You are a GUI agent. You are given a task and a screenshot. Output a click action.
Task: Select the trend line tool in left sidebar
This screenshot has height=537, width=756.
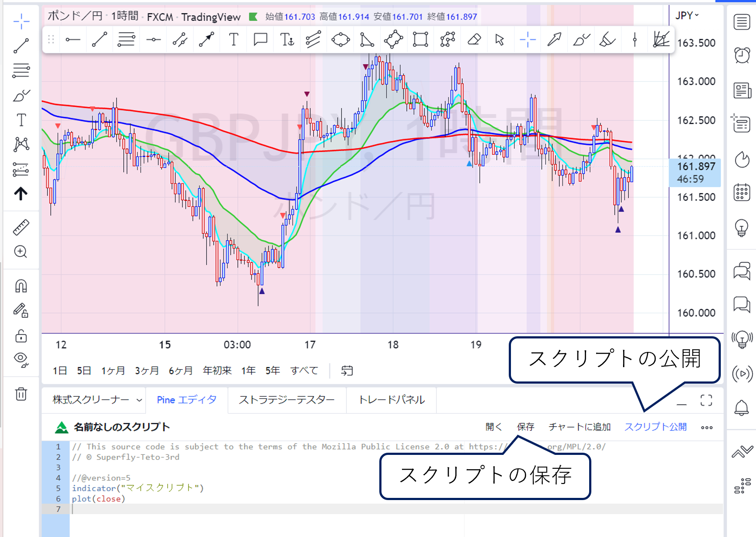tap(21, 46)
